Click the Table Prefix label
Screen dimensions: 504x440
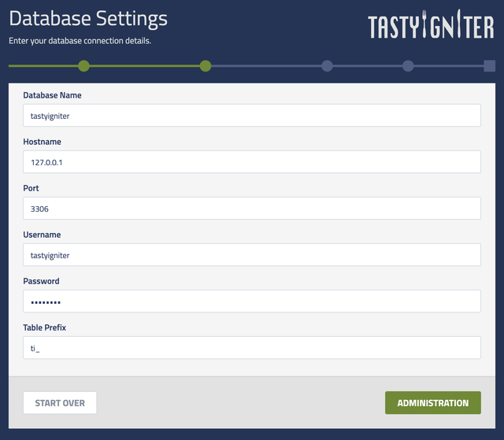[44, 327]
